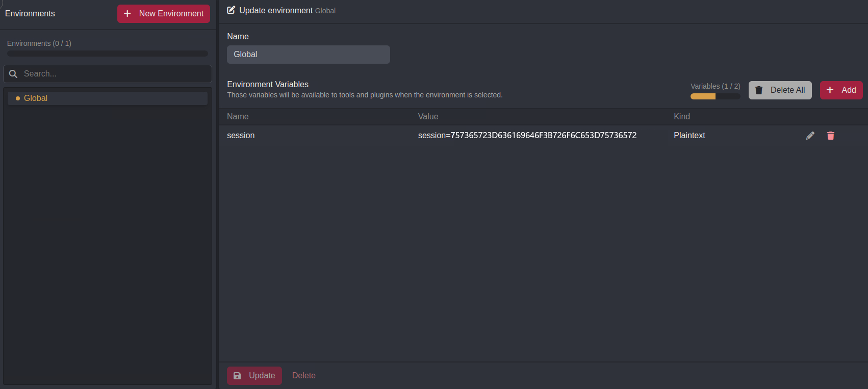Click the trash icon in Delete All button
The image size is (868, 389).
(x=759, y=90)
